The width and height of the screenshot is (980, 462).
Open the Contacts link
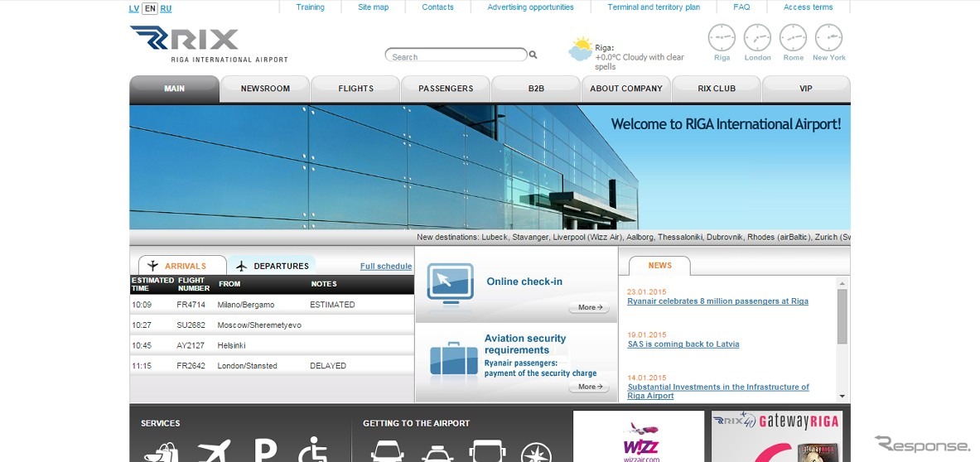437,7
